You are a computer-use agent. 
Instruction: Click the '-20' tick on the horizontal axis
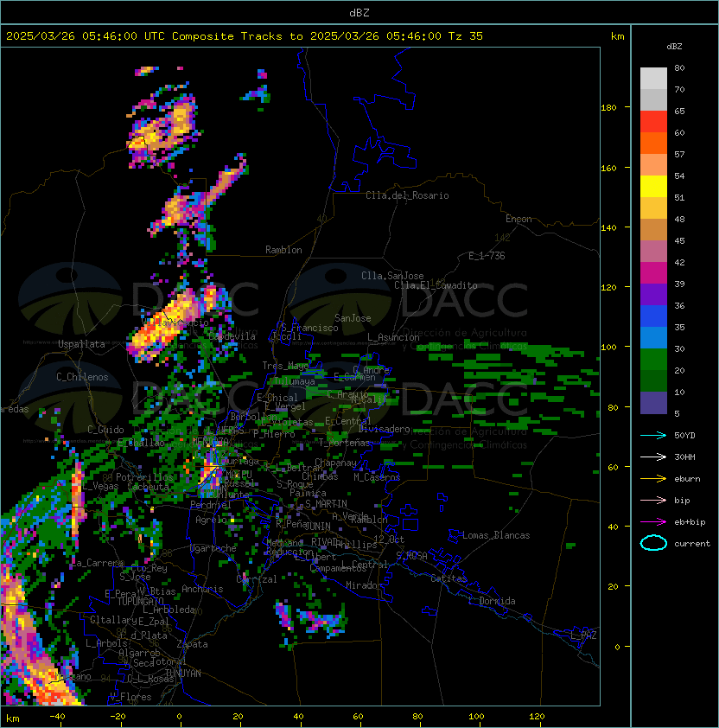118,717
